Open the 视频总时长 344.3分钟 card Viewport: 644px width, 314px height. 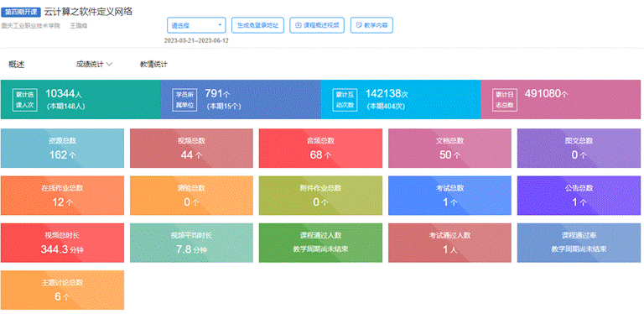coord(62,243)
